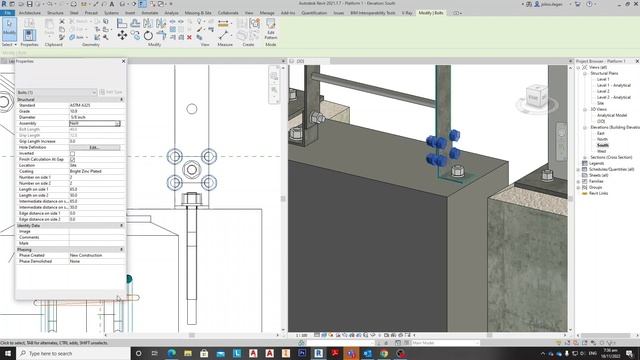Click the Hole Definition Edit button

pyautogui.click(x=94, y=147)
